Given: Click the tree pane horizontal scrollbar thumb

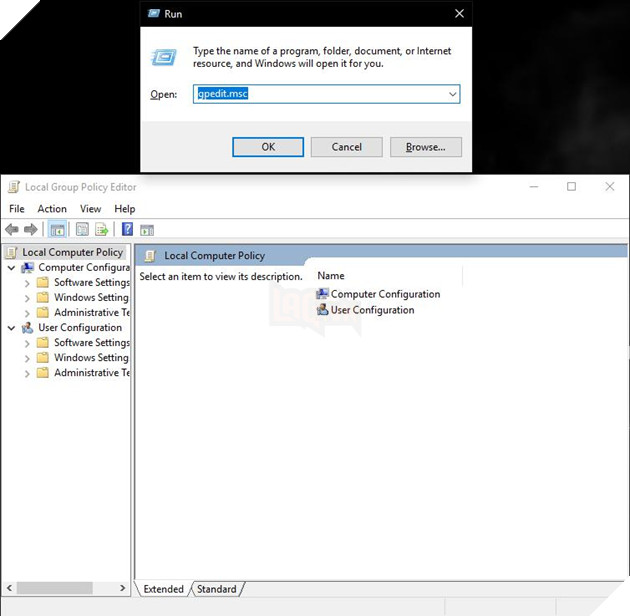Looking at the screenshot, I should click(54, 588).
